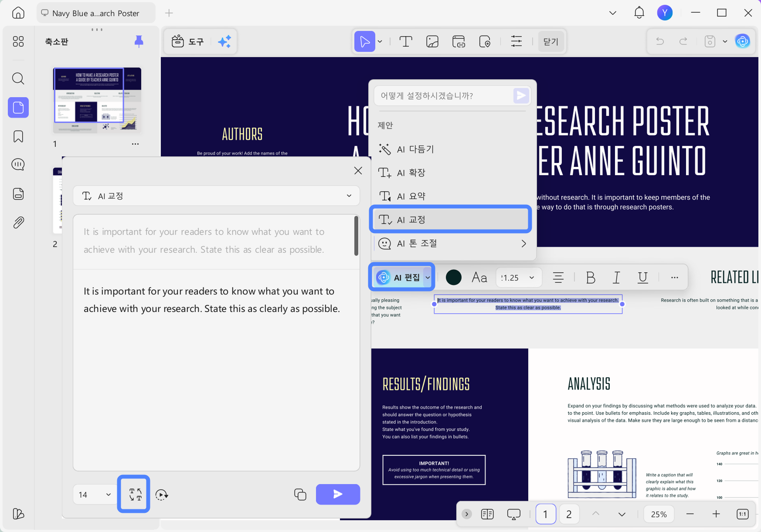761x532 pixels.
Task: Unpin the 축소판 panel
Action: [139, 41]
